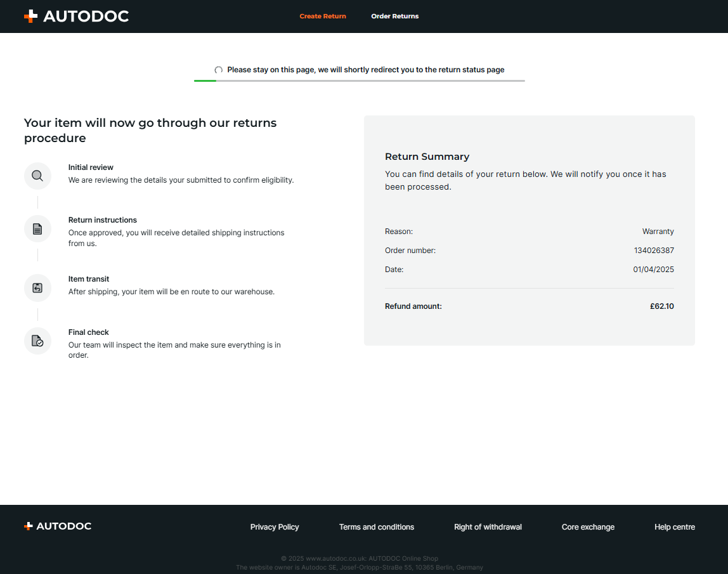This screenshot has width=728, height=574.
Task: Click the loading spinner beside the redirect message
Action: tap(219, 70)
